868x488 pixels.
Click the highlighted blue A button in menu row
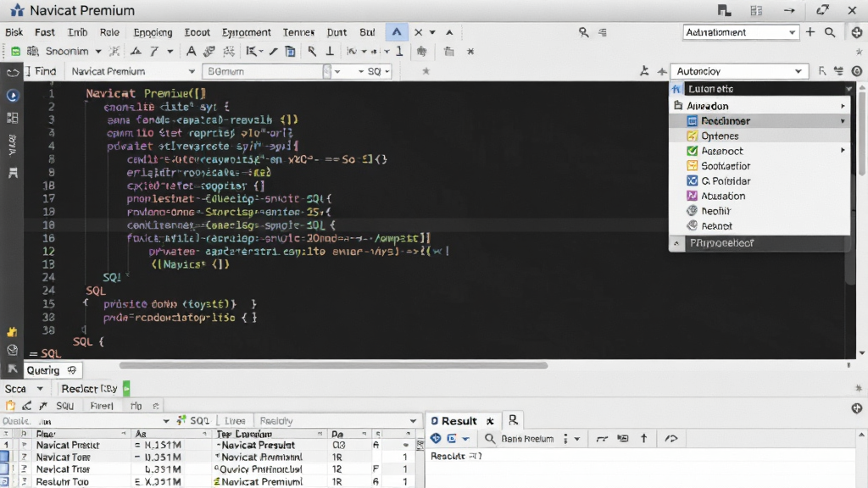point(397,32)
